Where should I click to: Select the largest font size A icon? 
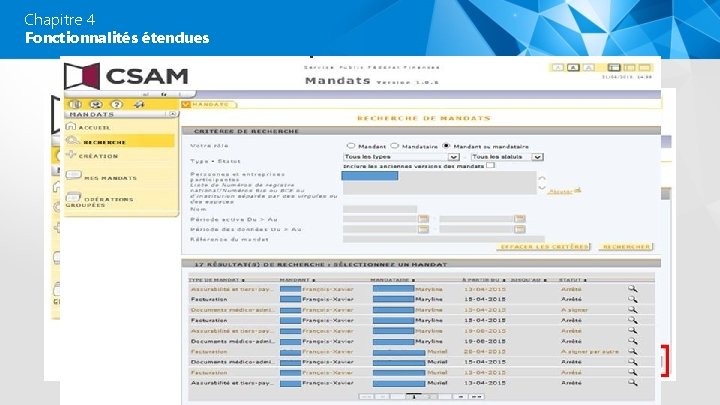tap(589, 68)
